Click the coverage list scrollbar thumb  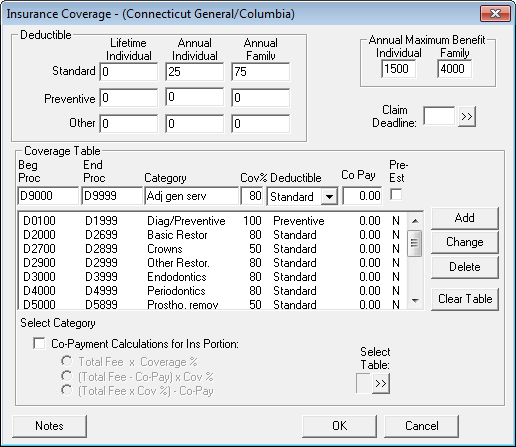coord(415,243)
